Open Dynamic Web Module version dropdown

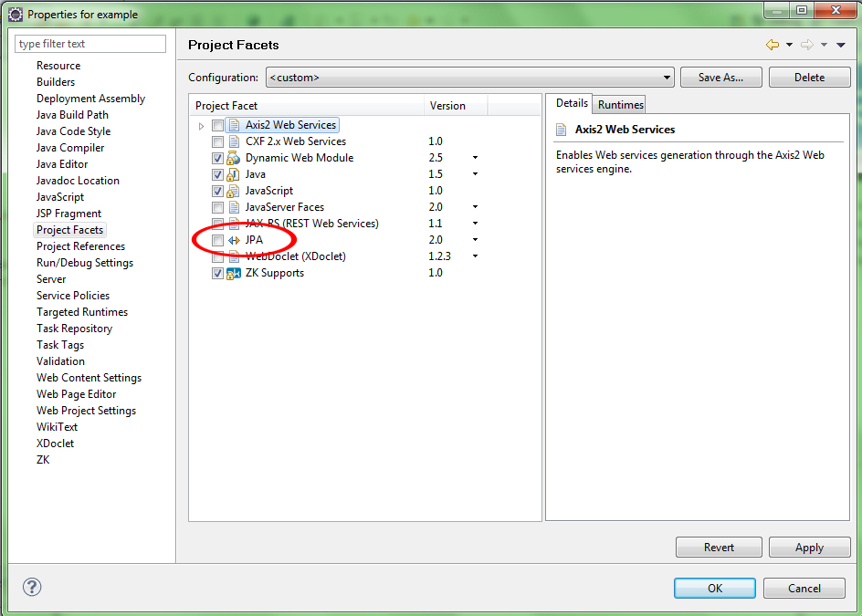[475, 158]
